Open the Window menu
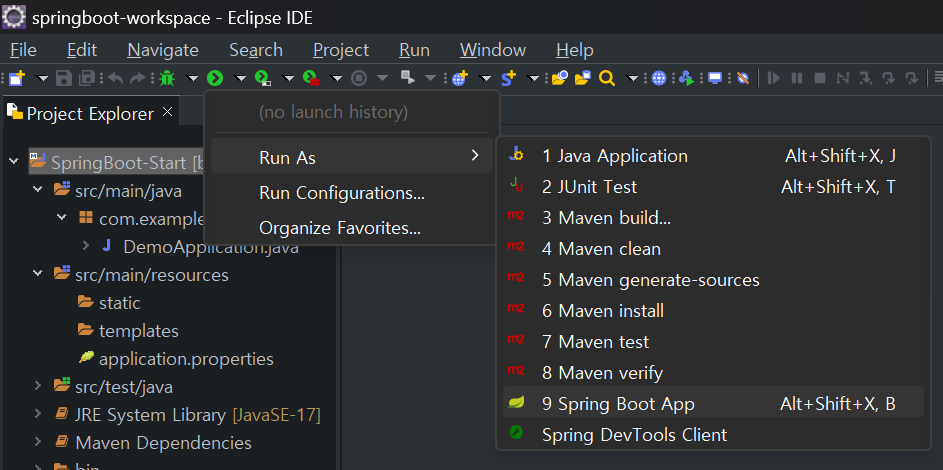Viewport: 943px width, 470px height. [x=493, y=50]
